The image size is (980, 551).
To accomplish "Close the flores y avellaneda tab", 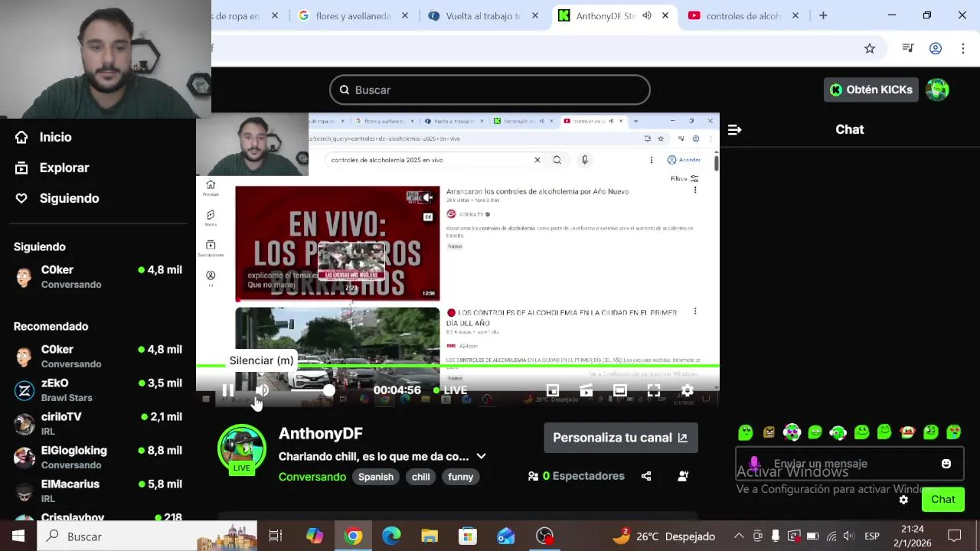I will [405, 15].
